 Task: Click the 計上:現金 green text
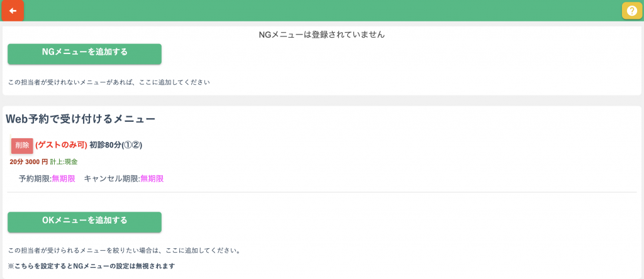pos(64,162)
